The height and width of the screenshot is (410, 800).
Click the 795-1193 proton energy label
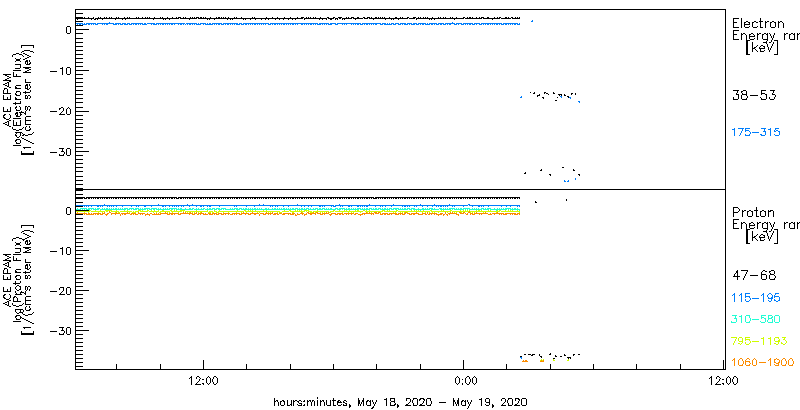pyautogui.click(x=760, y=341)
